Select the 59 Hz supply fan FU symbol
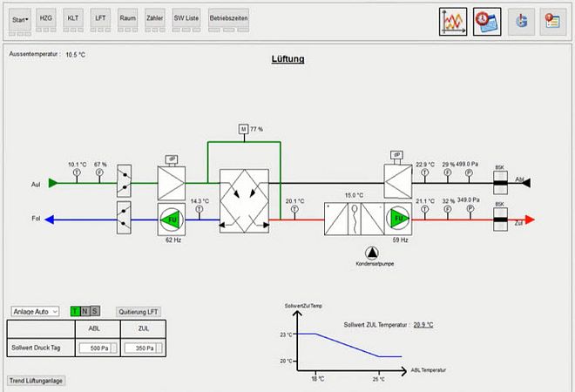 pos(401,217)
